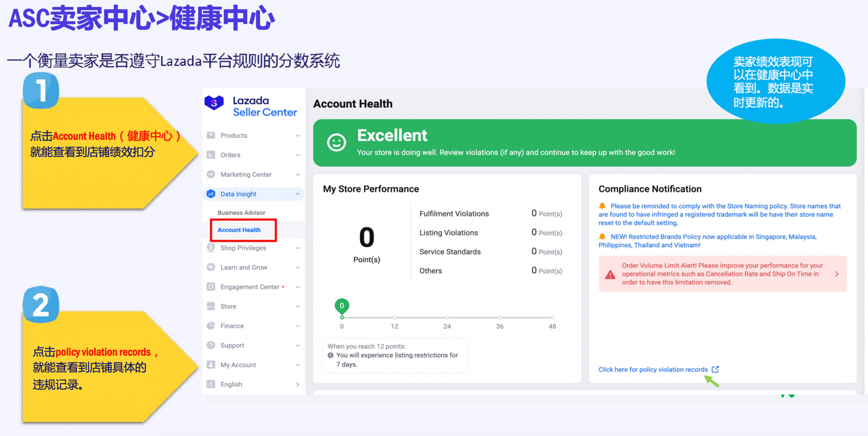Click the English language icon

[x=211, y=384]
